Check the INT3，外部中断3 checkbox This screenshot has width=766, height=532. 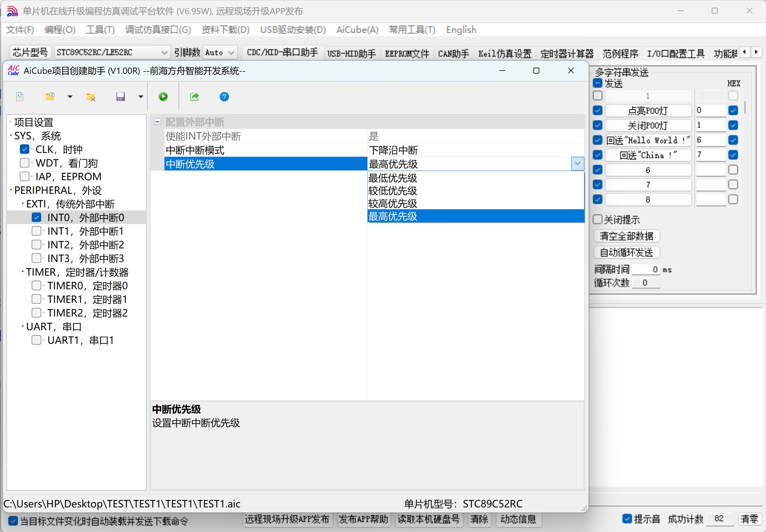36,258
